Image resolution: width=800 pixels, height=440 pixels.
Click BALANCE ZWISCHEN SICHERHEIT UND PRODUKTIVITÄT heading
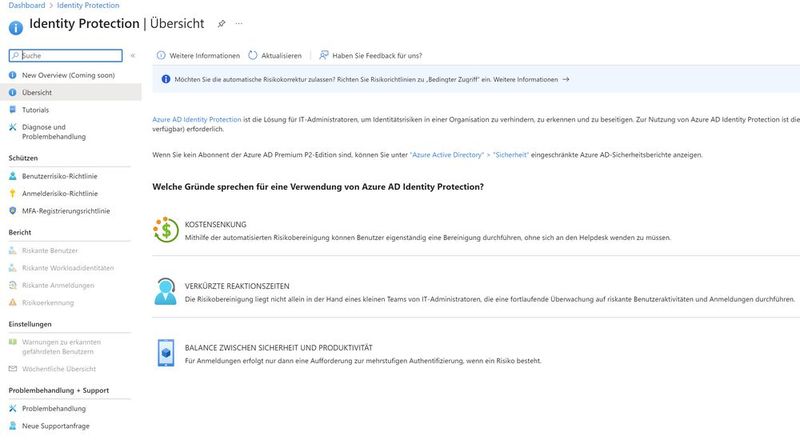[279, 348]
